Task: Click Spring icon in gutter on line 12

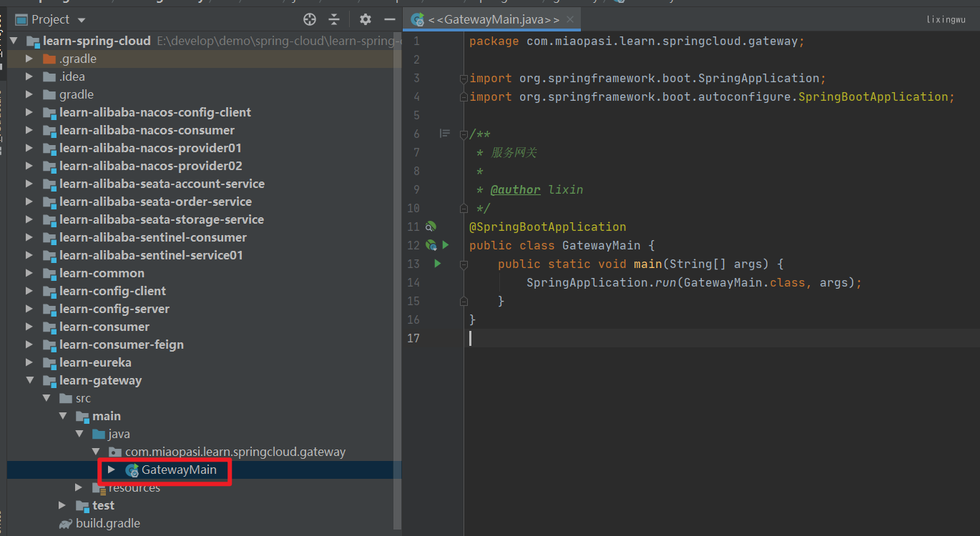Action: 431,246
